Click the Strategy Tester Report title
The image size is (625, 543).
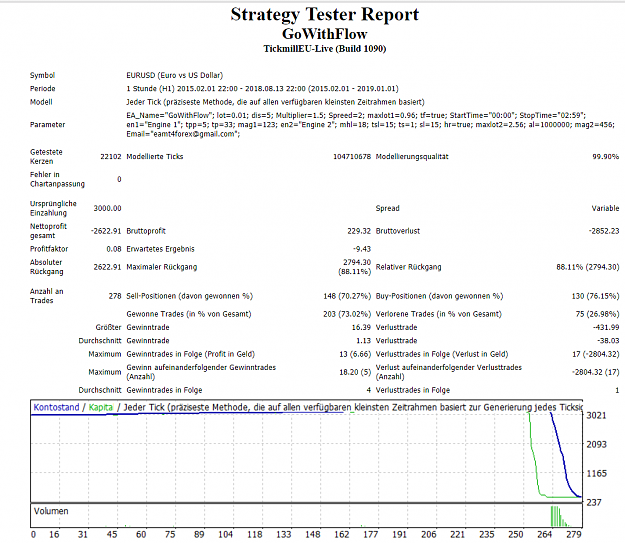pos(324,15)
